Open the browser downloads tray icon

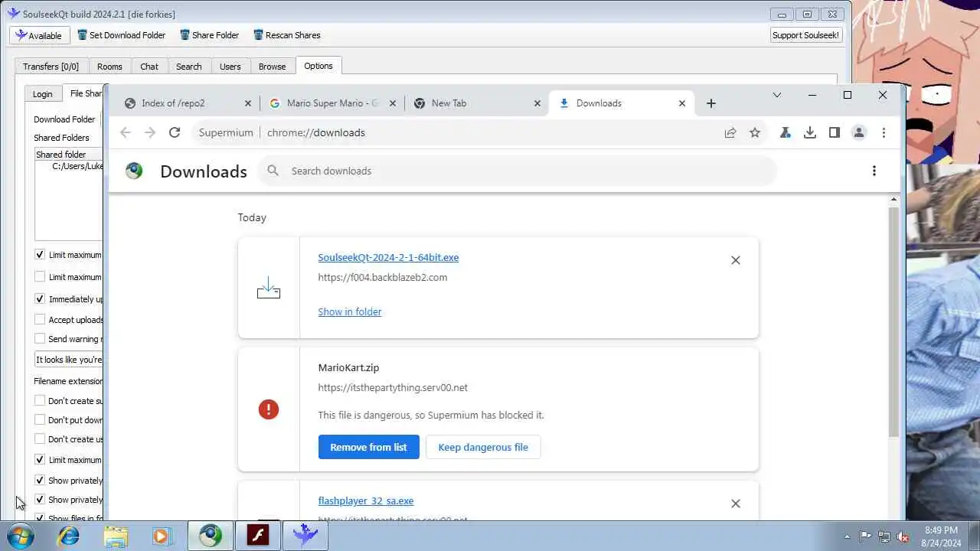pyautogui.click(x=810, y=132)
